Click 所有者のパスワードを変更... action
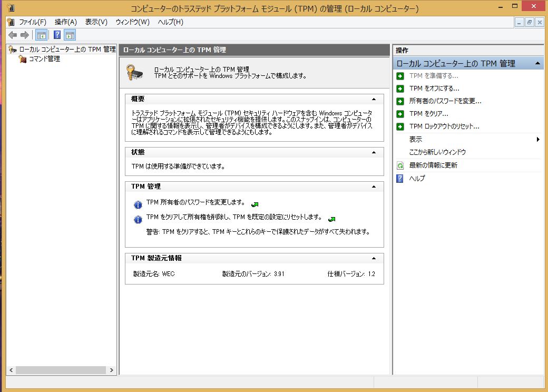 click(x=445, y=101)
